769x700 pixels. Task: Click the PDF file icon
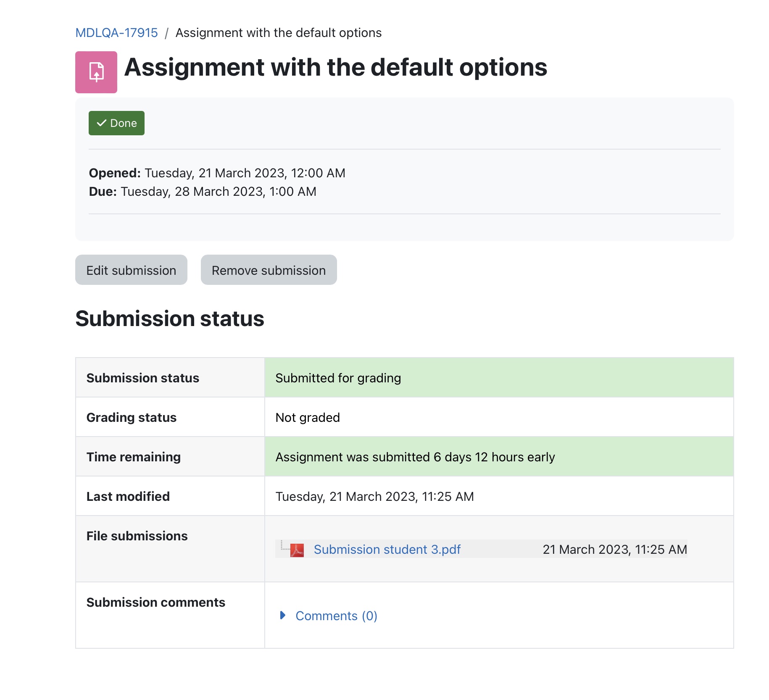tap(297, 550)
